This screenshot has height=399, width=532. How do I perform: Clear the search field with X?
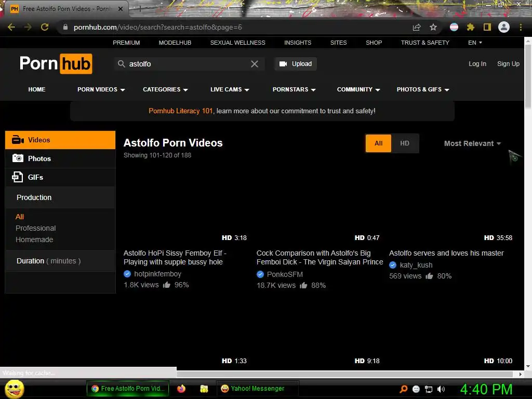tap(255, 64)
